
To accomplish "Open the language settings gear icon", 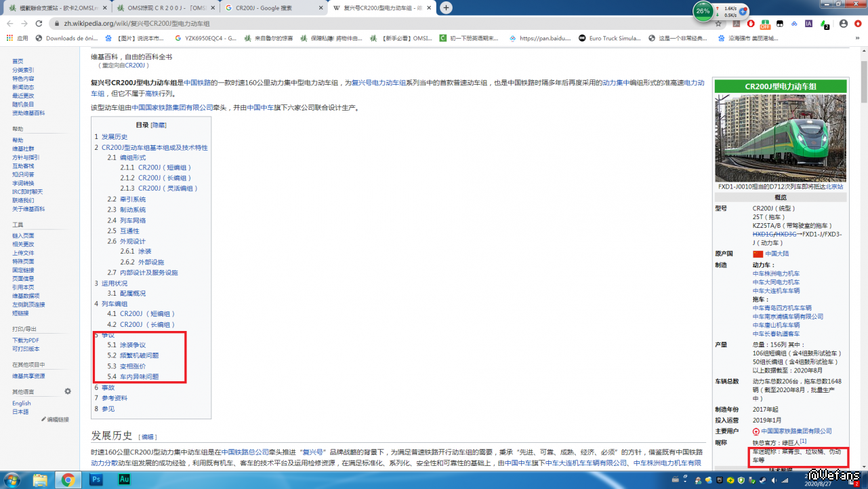I will pyautogui.click(x=68, y=391).
